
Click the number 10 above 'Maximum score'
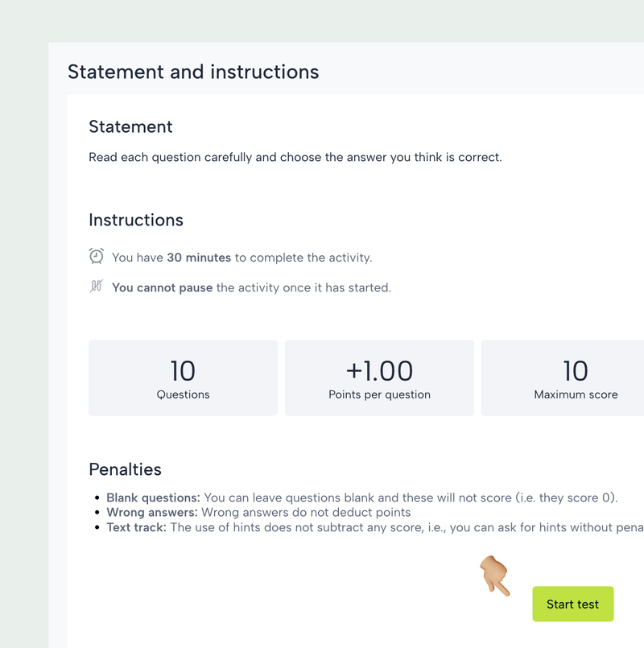[576, 370]
